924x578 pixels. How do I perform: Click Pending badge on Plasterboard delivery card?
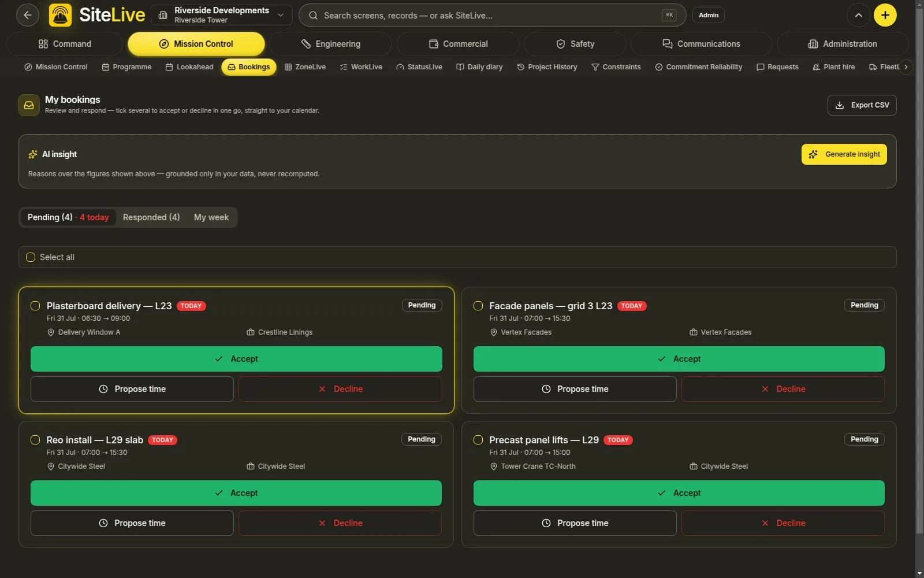[x=422, y=305]
